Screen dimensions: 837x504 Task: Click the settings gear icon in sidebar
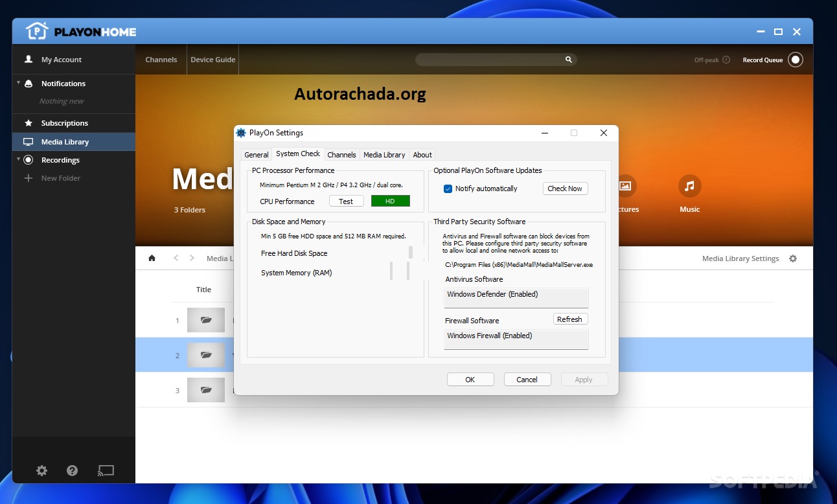tap(41, 471)
